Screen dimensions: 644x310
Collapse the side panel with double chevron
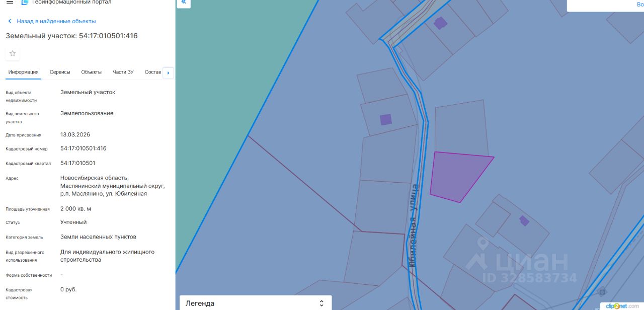click(x=184, y=3)
